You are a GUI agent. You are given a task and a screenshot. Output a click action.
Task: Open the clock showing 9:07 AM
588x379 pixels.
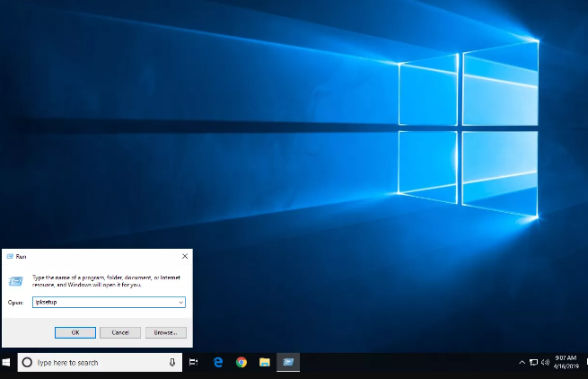[566, 362]
